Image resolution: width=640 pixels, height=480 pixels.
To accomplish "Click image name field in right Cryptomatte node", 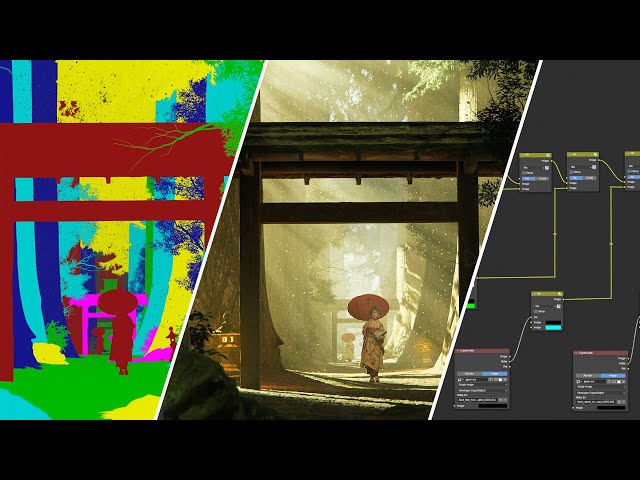I will coord(594,382).
